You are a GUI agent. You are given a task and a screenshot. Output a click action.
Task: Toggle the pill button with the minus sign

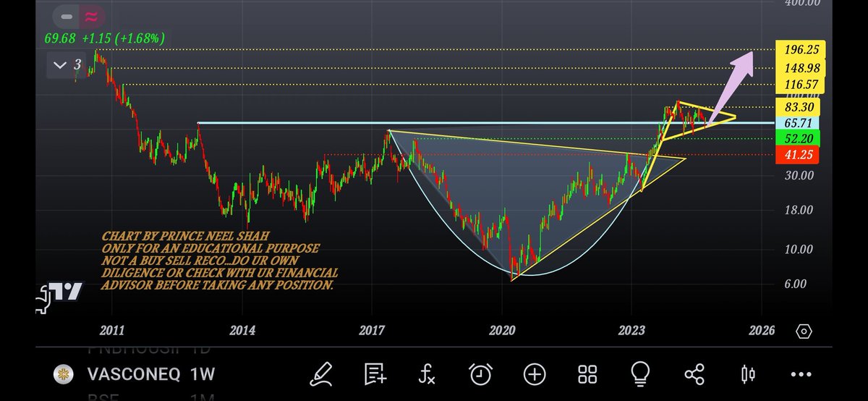(66, 16)
